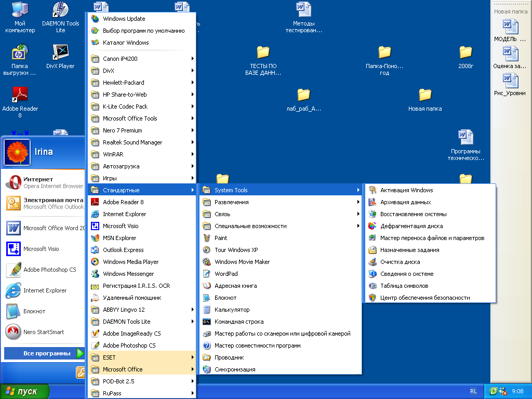
Task: Click the Калькулятор icon
Action: (x=207, y=310)
